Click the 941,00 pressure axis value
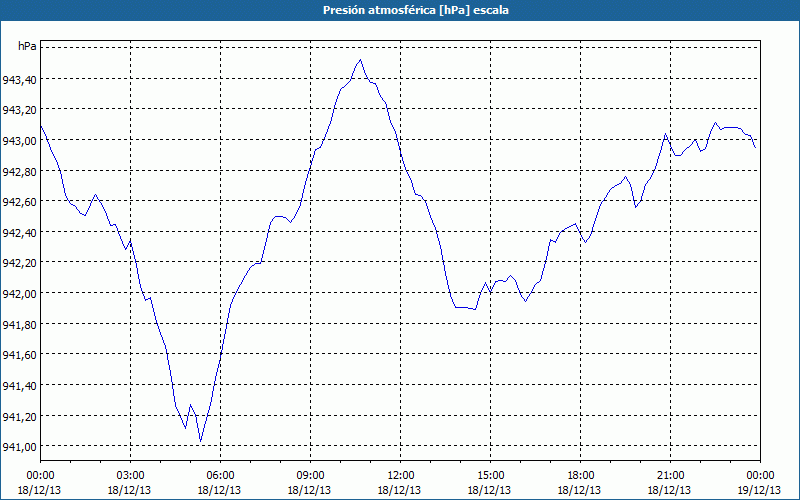The image size is (800, 500). click(x=19, y=446)
